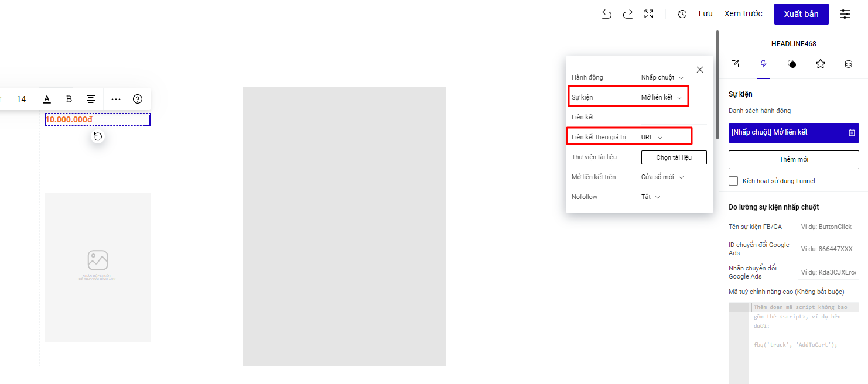Delete the [Nhấp chuột] Mở liên kết action

point(852,132)
